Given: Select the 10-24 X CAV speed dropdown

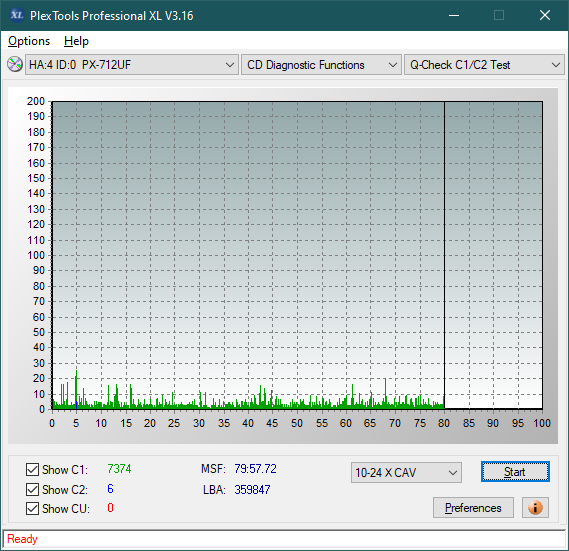Looking at the screenshot, I should (x=406, y=473).
